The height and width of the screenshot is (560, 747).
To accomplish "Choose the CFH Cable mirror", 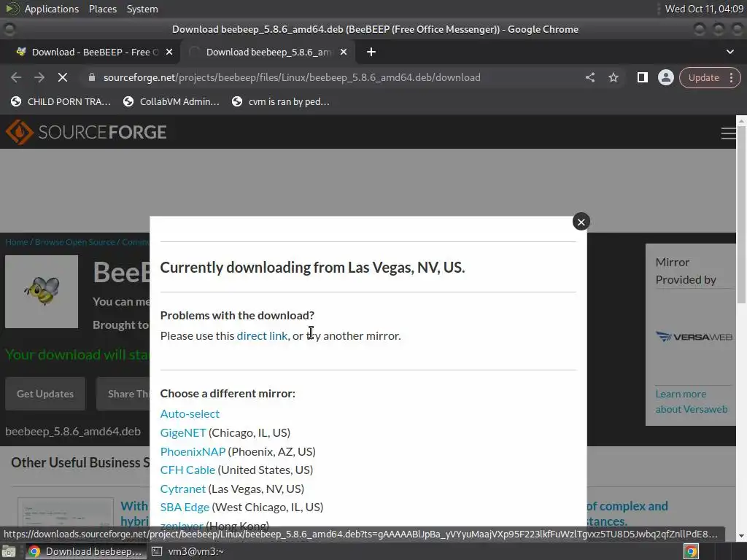I will click(187, 470).
